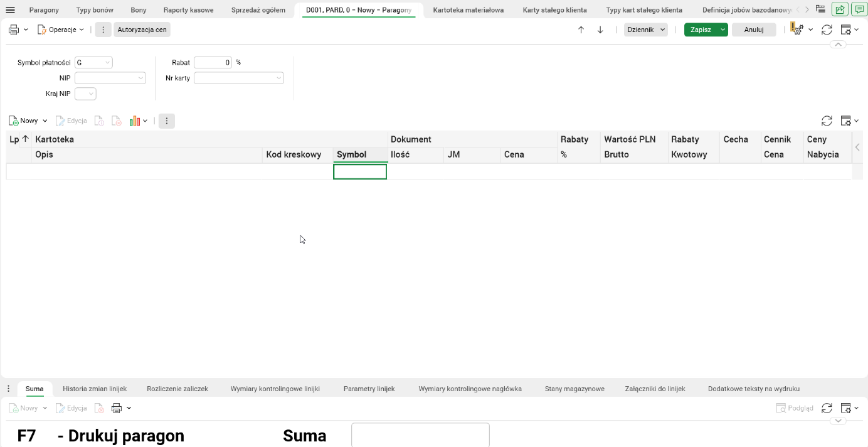
Task: Go to previous record with up arrow
Action: (581, 30)
